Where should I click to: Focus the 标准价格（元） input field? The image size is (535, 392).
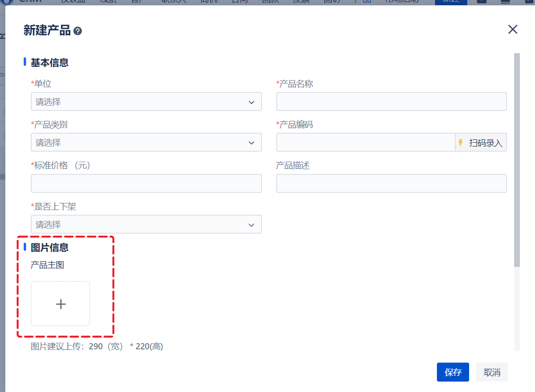(146, 183)
